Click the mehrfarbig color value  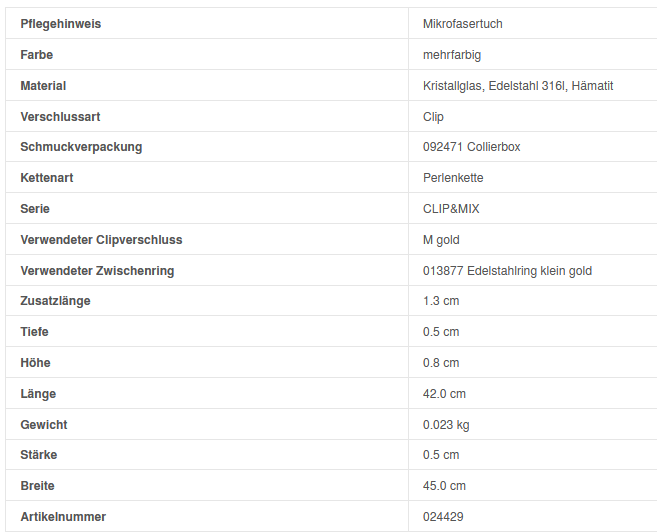[452, 55]
